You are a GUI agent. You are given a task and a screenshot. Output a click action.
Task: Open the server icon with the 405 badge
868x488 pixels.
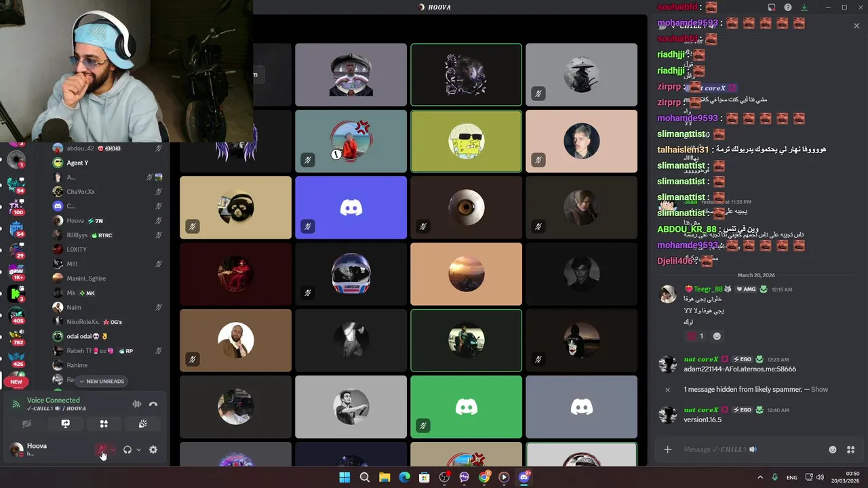[16, 315]
